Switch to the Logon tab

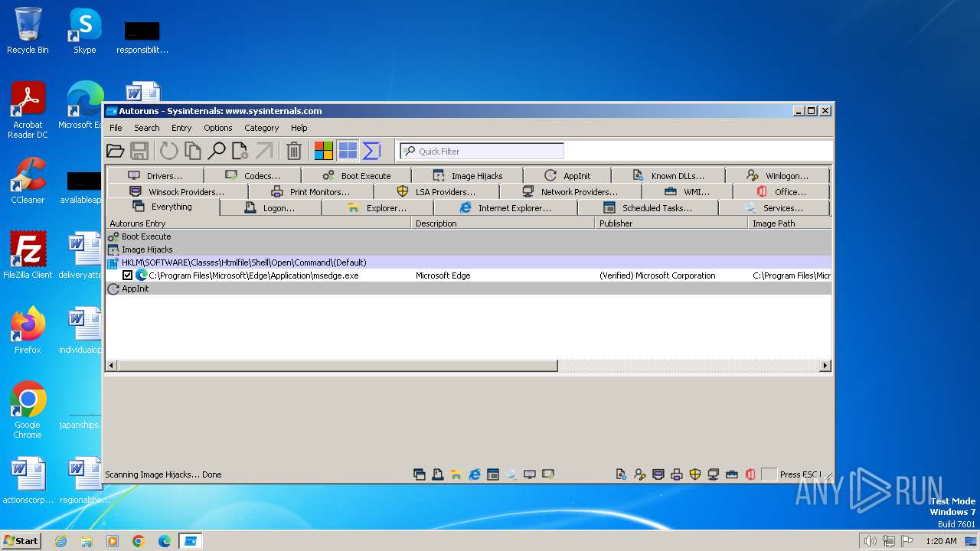270,207
